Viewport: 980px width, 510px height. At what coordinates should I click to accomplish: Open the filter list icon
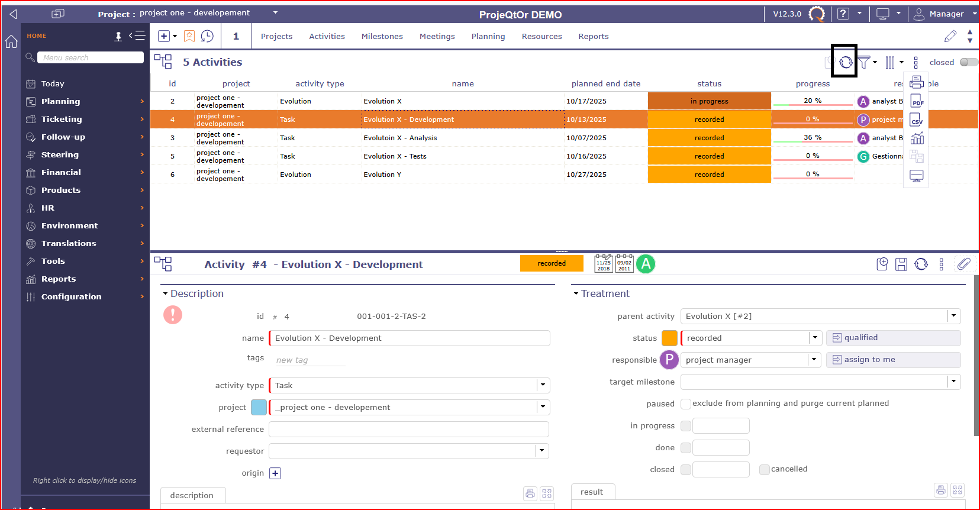(864, 62)
